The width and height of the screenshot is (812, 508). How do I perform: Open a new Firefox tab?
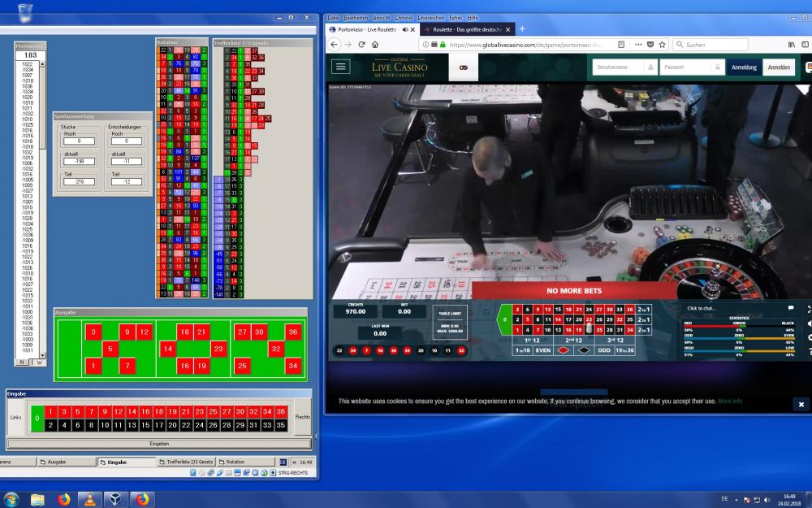click(522, 29)
